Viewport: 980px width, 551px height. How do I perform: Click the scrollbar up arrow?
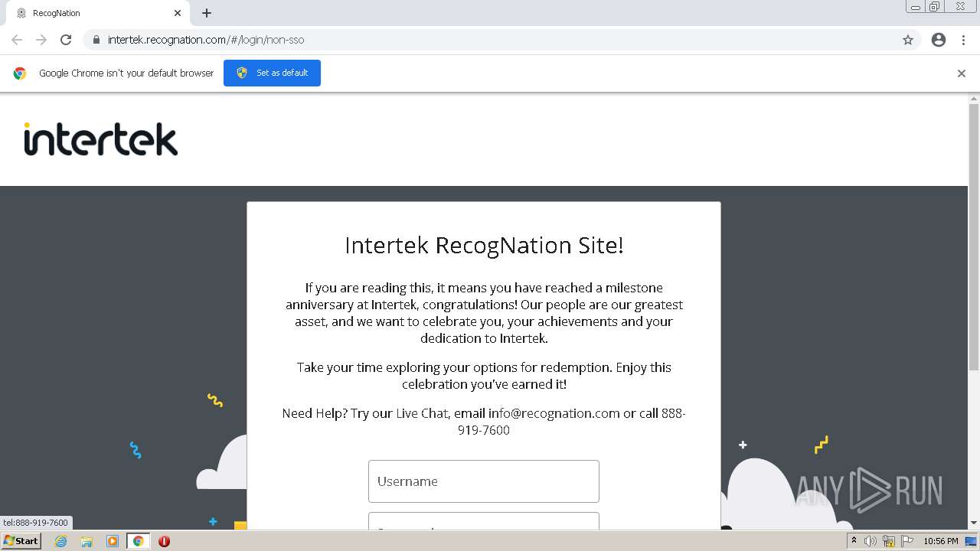tap(974, 99)
